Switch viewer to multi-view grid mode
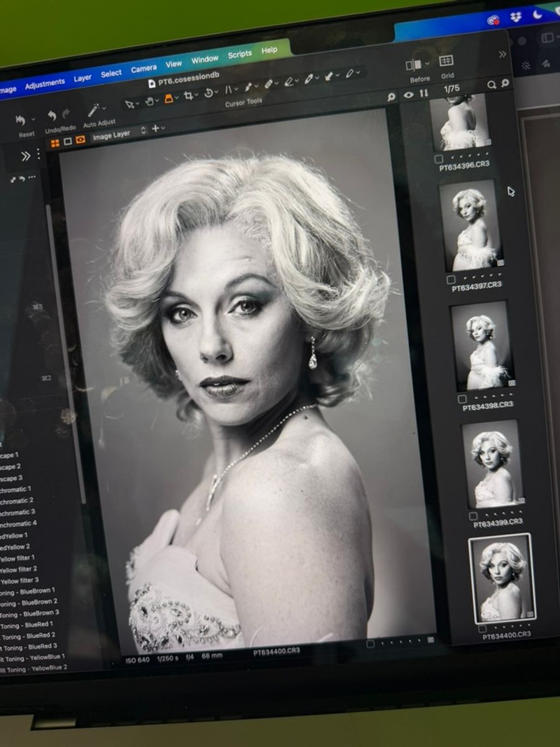The width and height of the screenshot is (560, 747). 55,143
